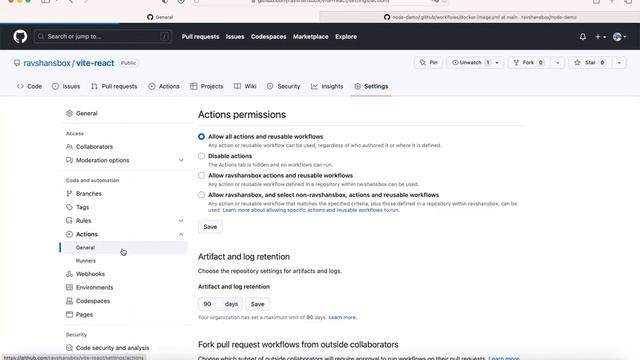This screenshot has width=640, height=360.
Task: Click the Actions play icon in sidebar
Action: coord(69,234)
